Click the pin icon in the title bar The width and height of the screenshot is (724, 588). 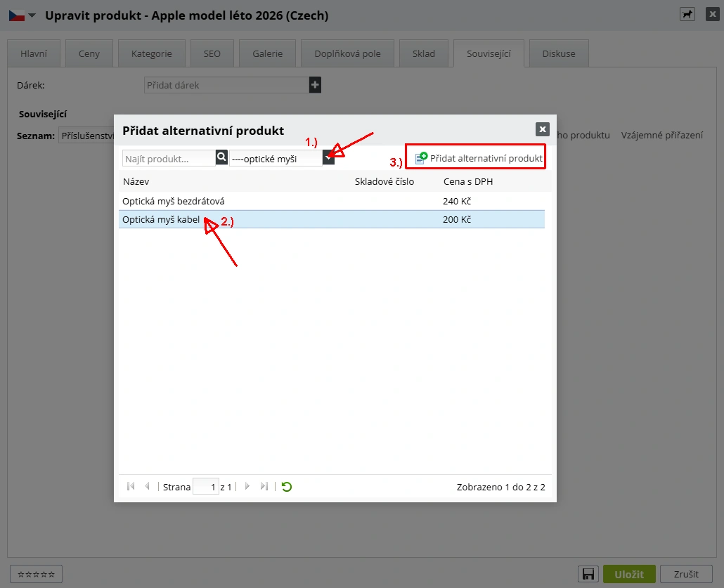tap(687, 14)
